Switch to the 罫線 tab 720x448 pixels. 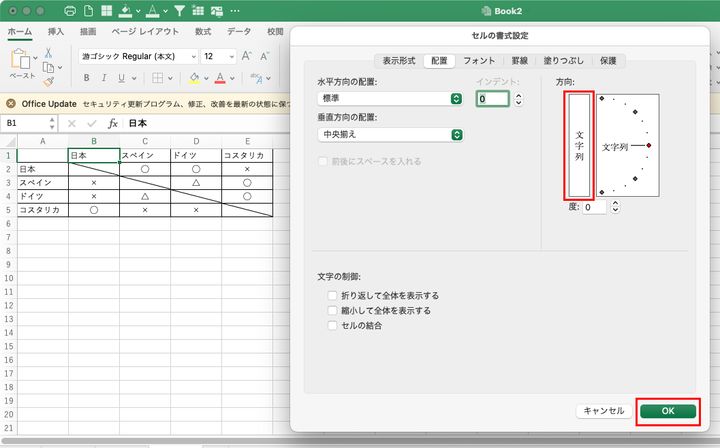(520, 61)
